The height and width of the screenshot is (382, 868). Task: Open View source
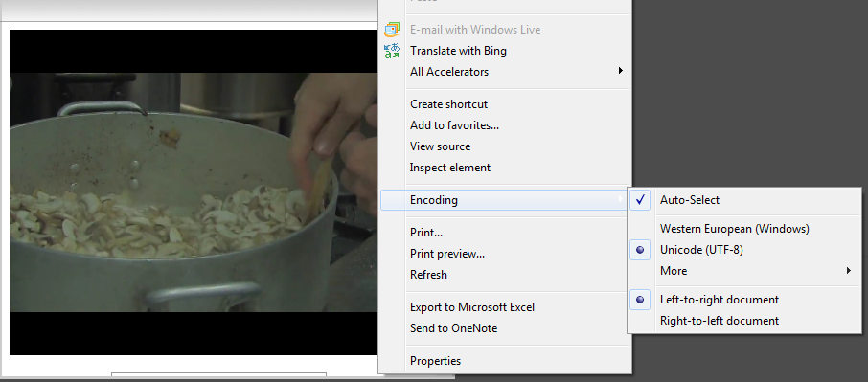440,146
